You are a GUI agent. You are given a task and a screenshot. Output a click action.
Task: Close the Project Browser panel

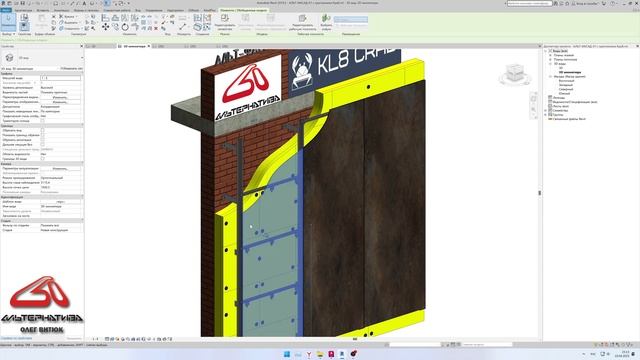click(x=638, y=46)
